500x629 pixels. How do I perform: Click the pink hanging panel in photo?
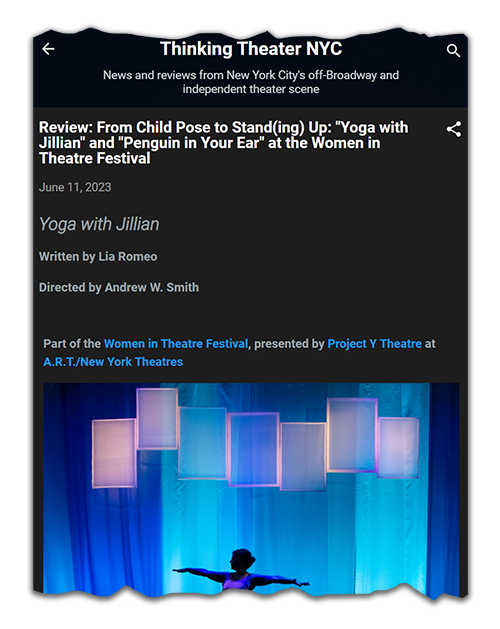[x=114, y=453]
